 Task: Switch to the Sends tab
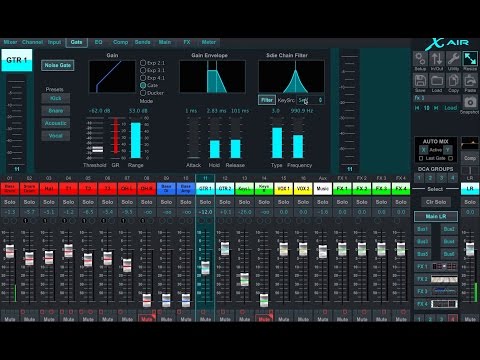(142, 42)
